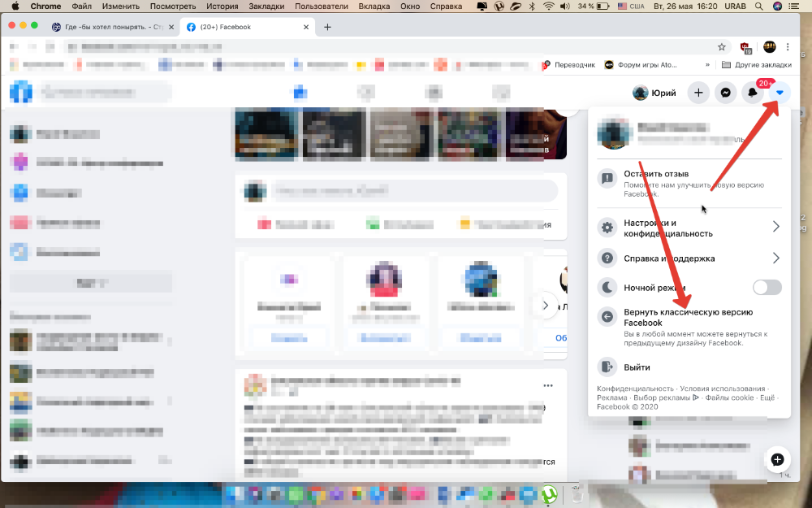The image size is (812, 508).
Task: Click the date Вт, 26 мая 16:20
Action: pyautogui.click(x=685, y=7)
